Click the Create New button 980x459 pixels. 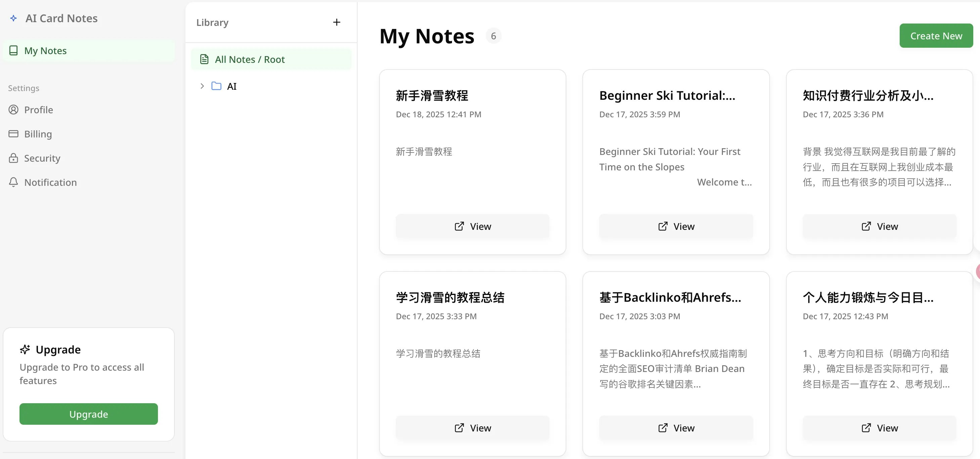(936, 35)
